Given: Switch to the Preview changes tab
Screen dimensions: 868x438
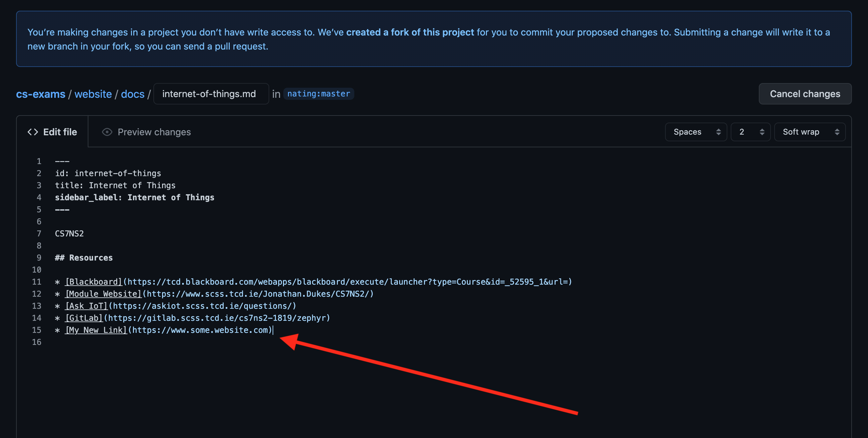Looking at the screenshot, I should click(x=154, y=132).
